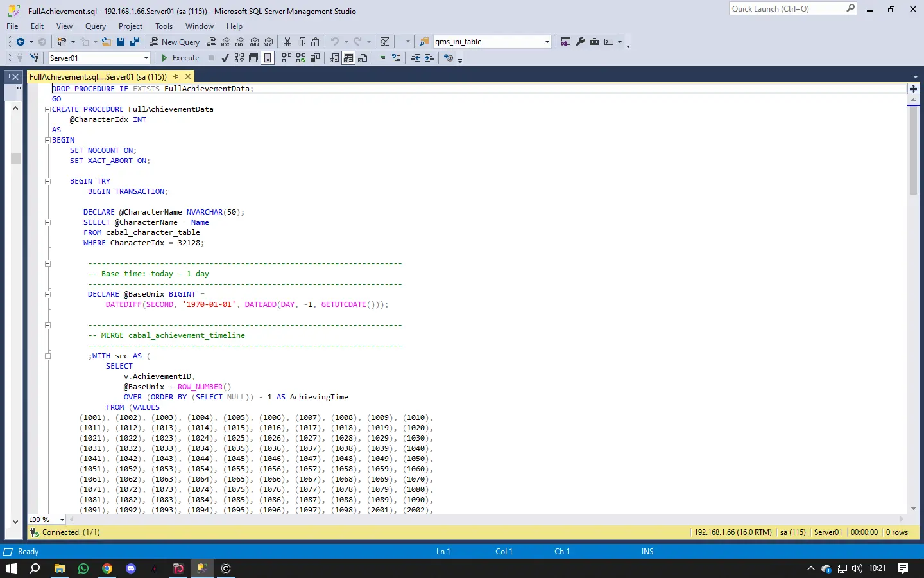Open the gms_ini_table find combo box

(x=492, y=42)
